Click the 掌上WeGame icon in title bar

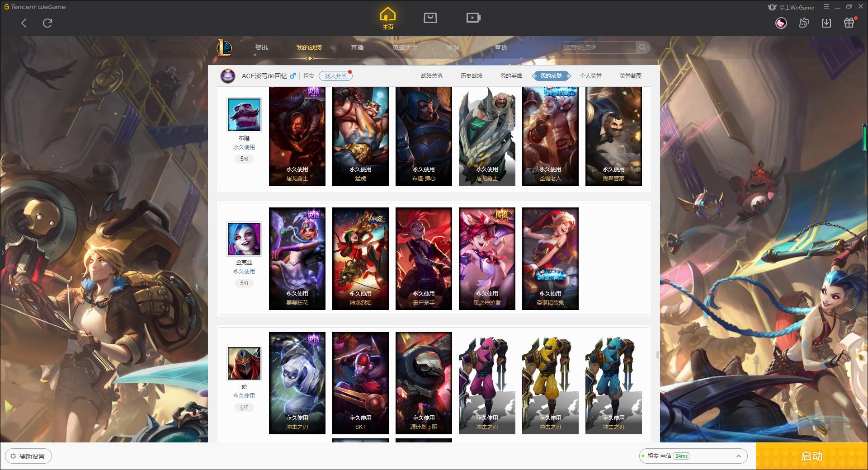(x=772, y=7)
